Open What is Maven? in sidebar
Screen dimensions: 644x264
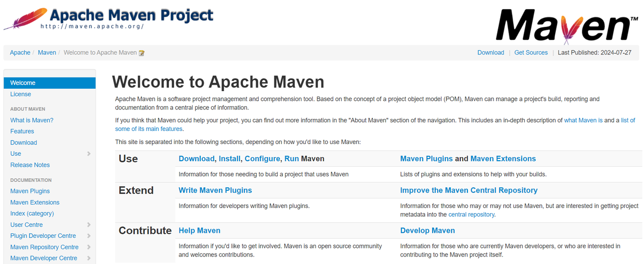click(32, 120)
